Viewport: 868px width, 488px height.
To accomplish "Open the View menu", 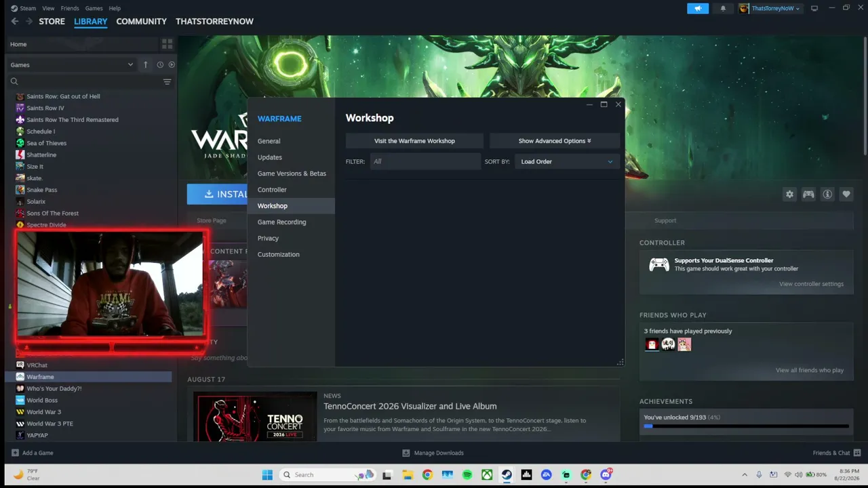I will pyautogui.click(x=48, y=8).
